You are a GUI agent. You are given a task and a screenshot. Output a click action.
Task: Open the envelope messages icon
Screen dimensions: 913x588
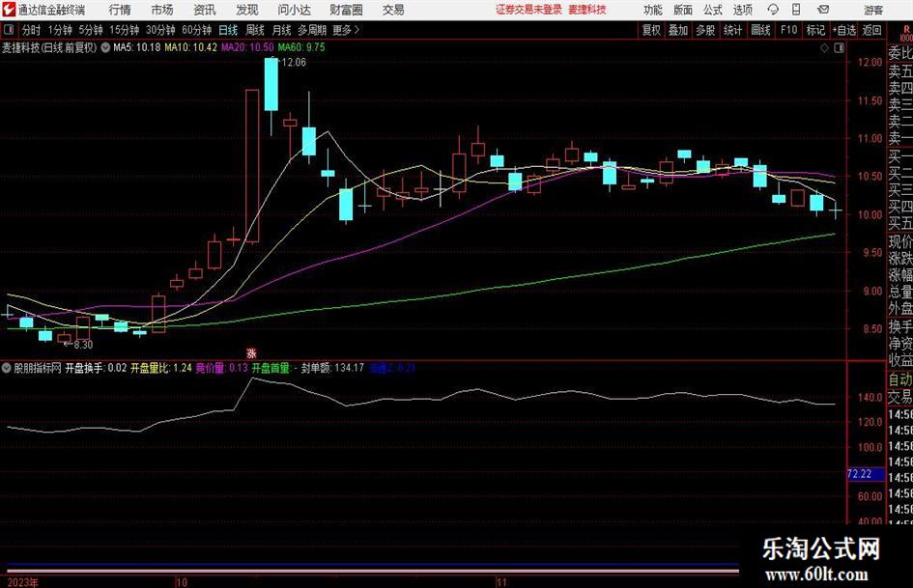[x=823, y=10]
